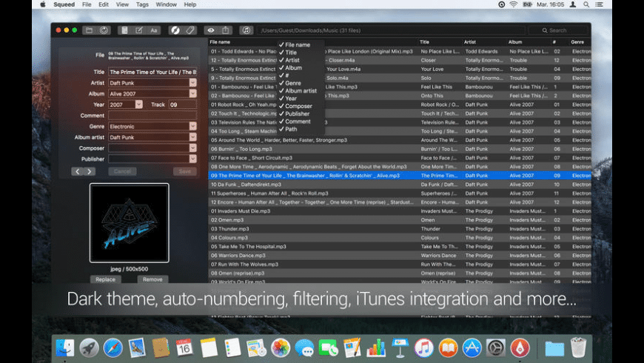
Task: Open iBooks from the dock
Action: click(448, 347)
